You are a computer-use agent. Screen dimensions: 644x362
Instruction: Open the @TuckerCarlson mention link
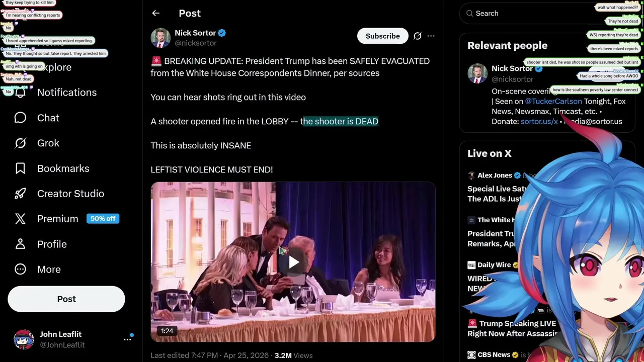[x=553, y=101]
